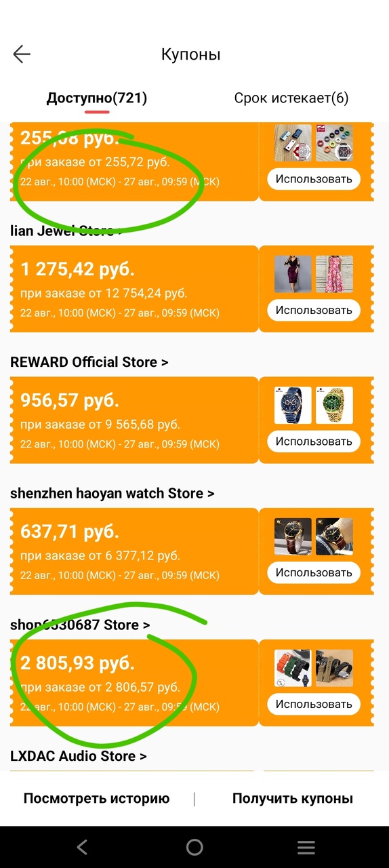Open LXDAC Audio Store link

click(79, 755)
